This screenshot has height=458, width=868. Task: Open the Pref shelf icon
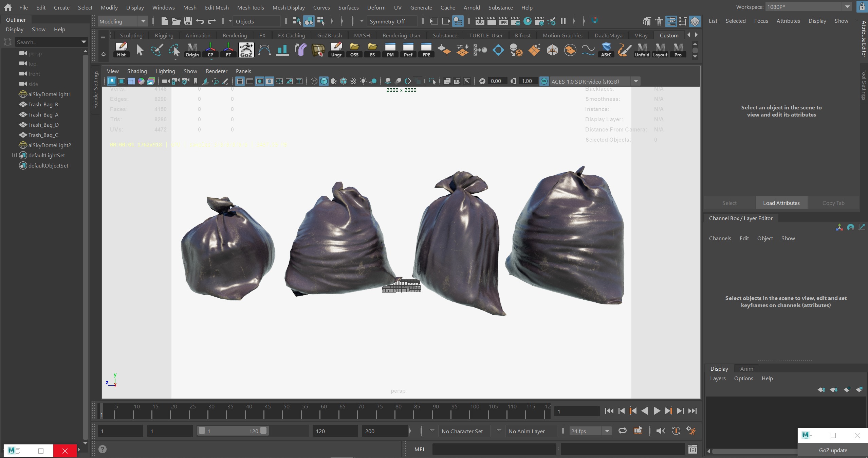(x=408, y=50)
